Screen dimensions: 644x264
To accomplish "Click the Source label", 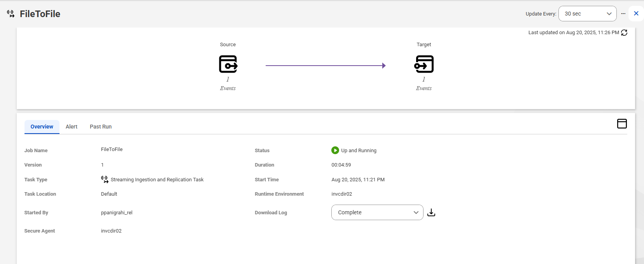I will (x=228, y=45).
